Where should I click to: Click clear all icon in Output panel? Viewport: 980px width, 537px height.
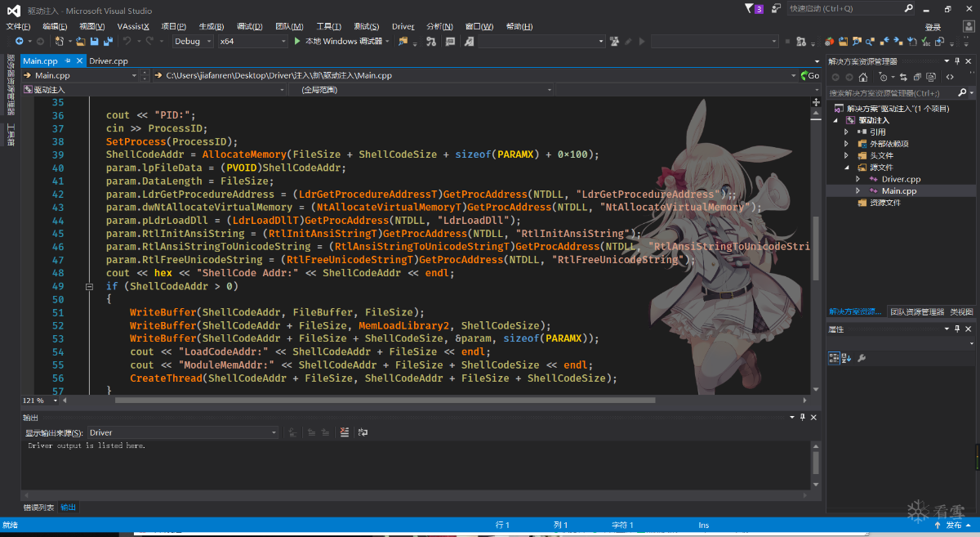345,432
